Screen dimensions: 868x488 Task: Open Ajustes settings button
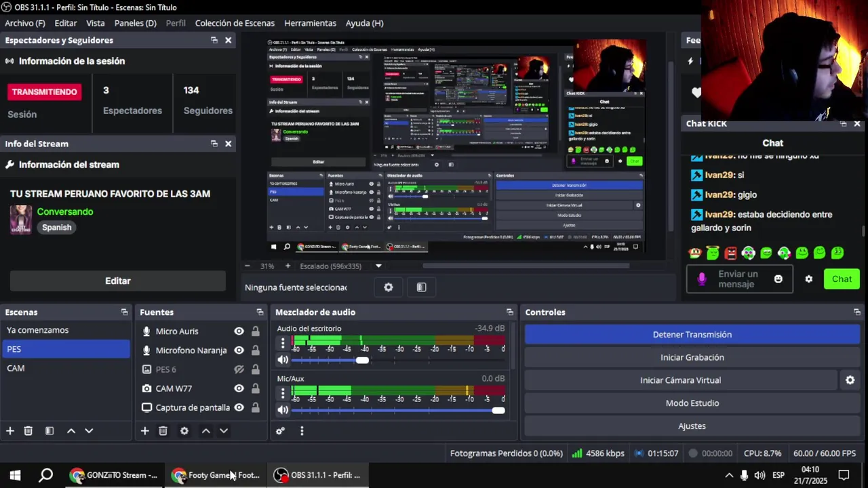coord(692,426)
